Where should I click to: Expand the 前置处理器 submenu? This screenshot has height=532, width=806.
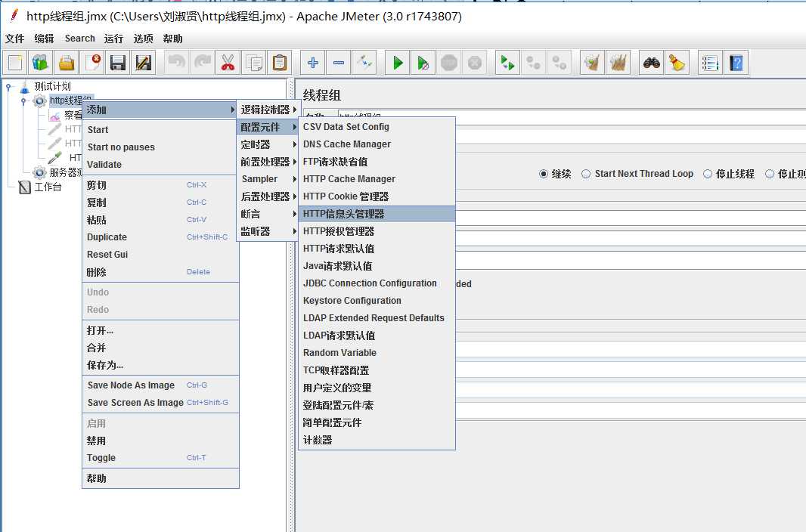point(268,162)
